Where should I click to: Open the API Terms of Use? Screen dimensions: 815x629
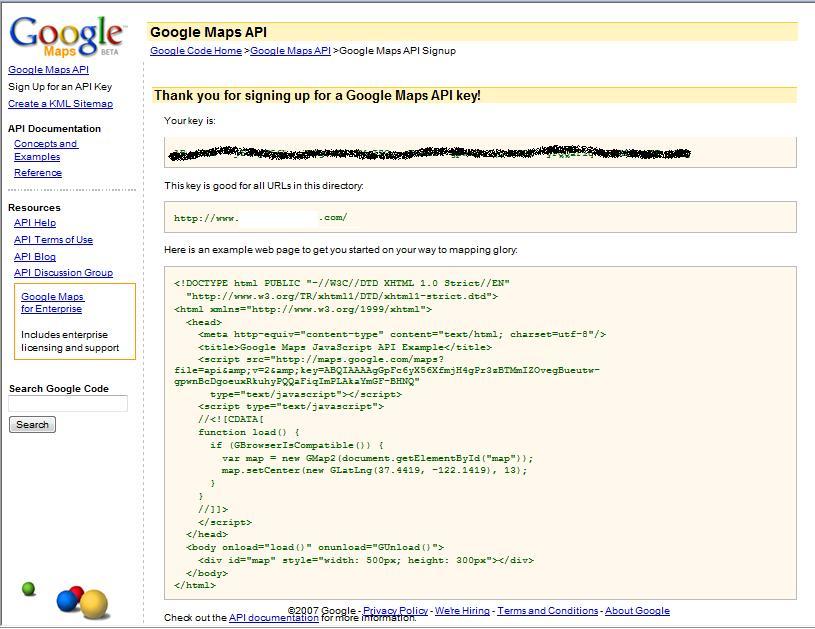(53, 240)
